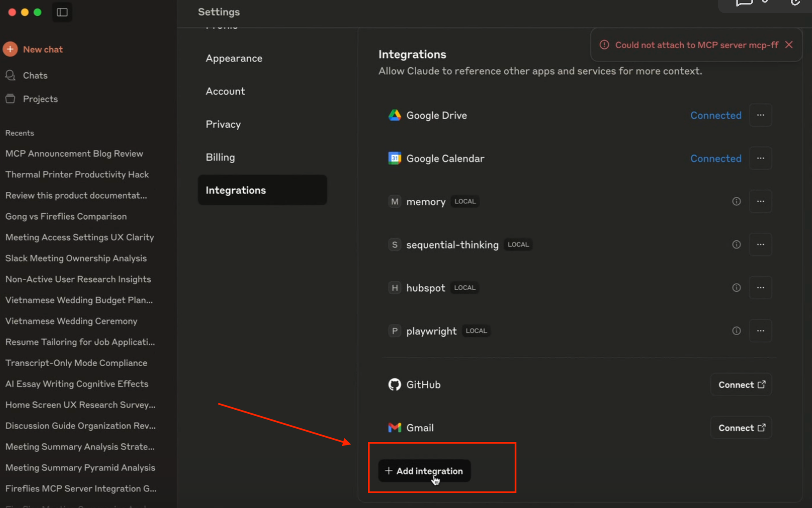The width and height of the screenshot is (812, 508).
Task: Connect the Gmail integration
Action: pyautogui.click(x=741, y=428)
